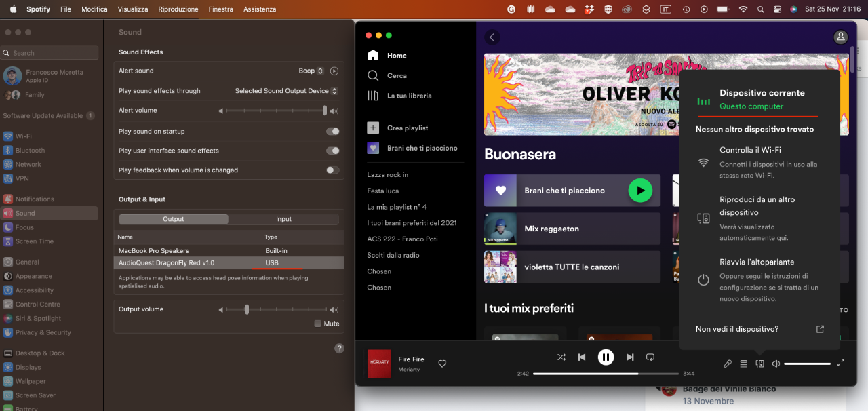Toggle repeat in the Spotify player
868x411 pixels.
coord(650,357)
